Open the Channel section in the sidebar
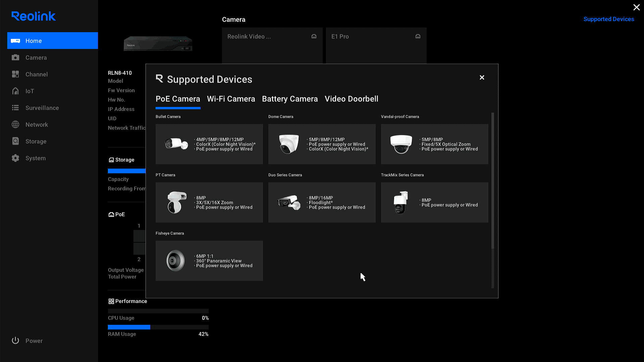This screenshot has height=362, width=644. (53, 74)
